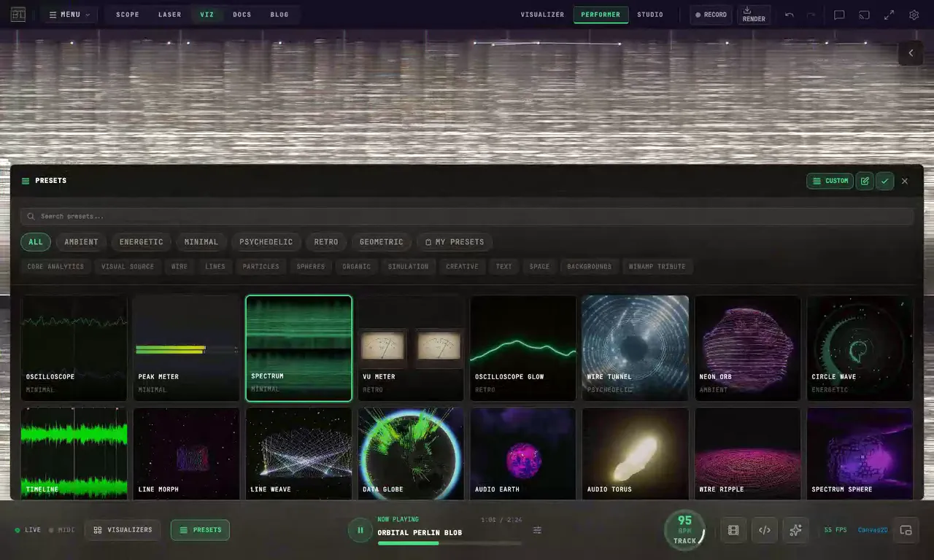
Task: Open the code editor brackets icon
Action: click(765, 530)
